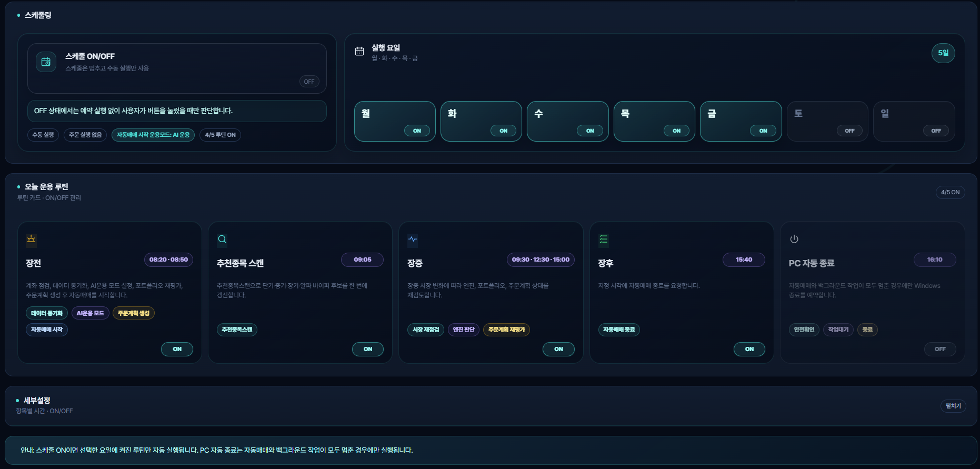Turn off the 장전 routine switch
Viewport: 980px width, 469px height.
(177, 349)
